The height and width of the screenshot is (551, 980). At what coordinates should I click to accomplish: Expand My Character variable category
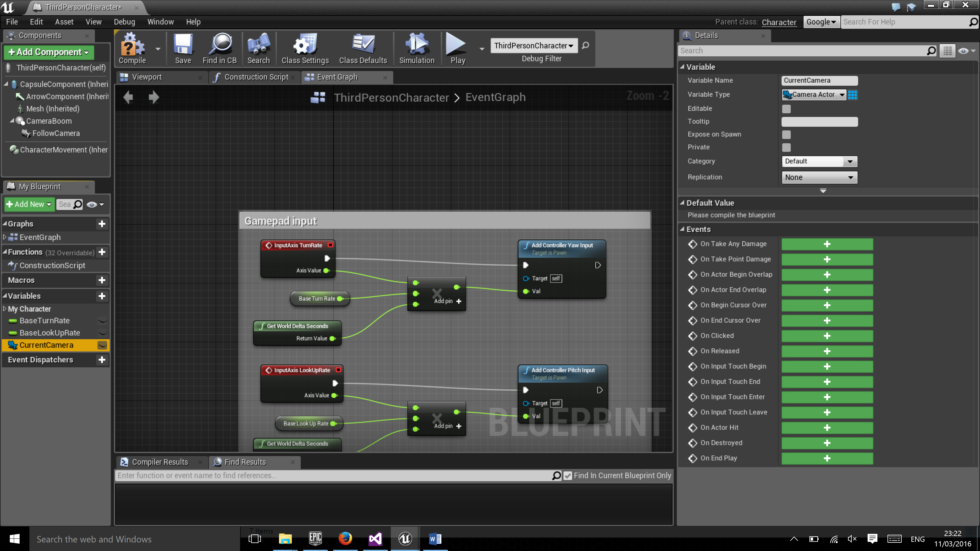pos(5,309)
